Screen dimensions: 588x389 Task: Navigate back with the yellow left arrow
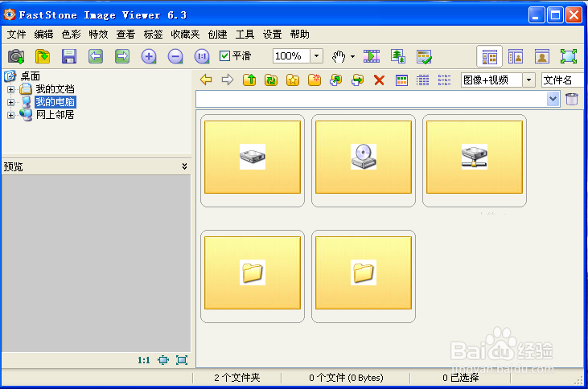(206, 80)
